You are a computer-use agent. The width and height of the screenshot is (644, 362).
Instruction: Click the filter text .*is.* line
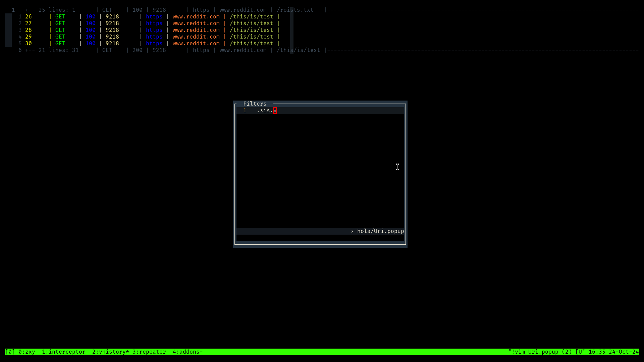(x=266, y=111)
